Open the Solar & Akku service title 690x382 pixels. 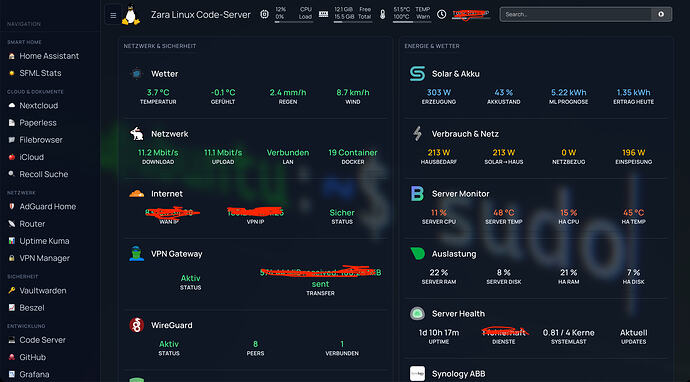pos(456,74)
